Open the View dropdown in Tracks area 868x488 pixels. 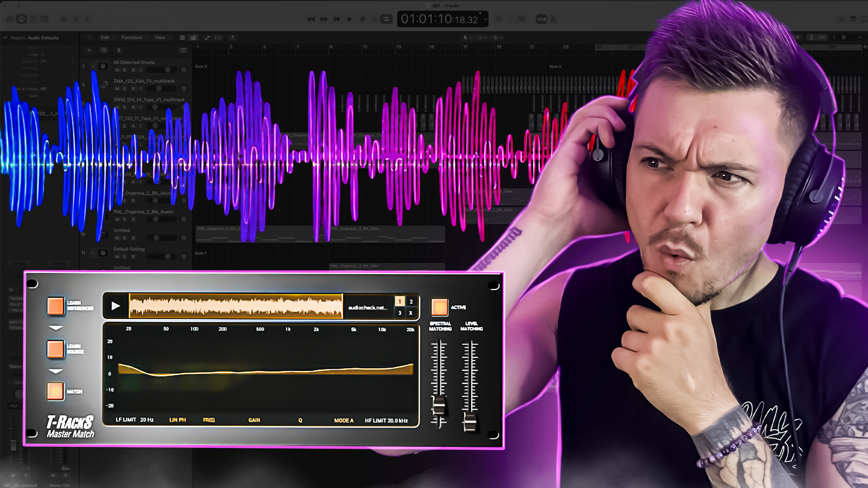pyautogui.click(x=160, y=38)
